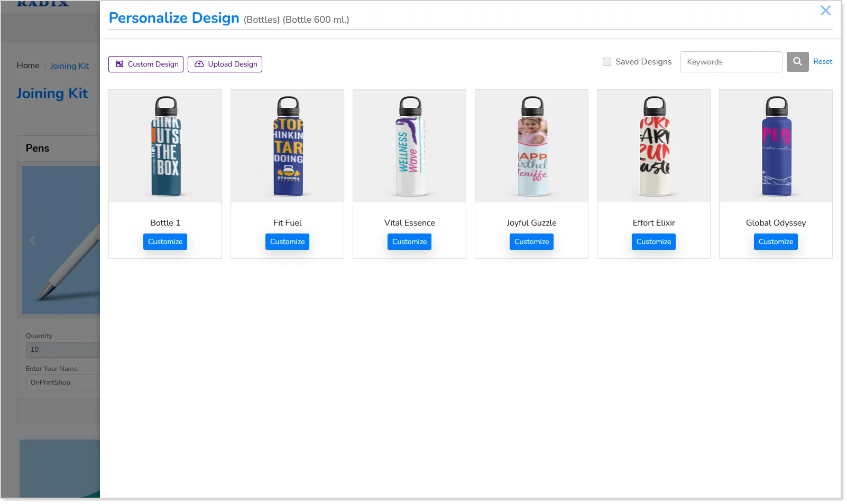Reset the design search filters
Viewport: 847px width, 504px height.
[x=823, y=62]
